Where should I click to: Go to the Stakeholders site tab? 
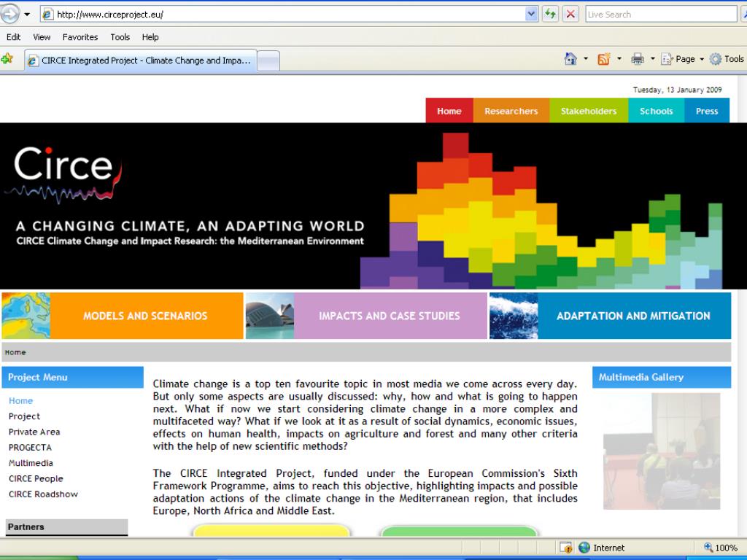(x=589, y=111)
